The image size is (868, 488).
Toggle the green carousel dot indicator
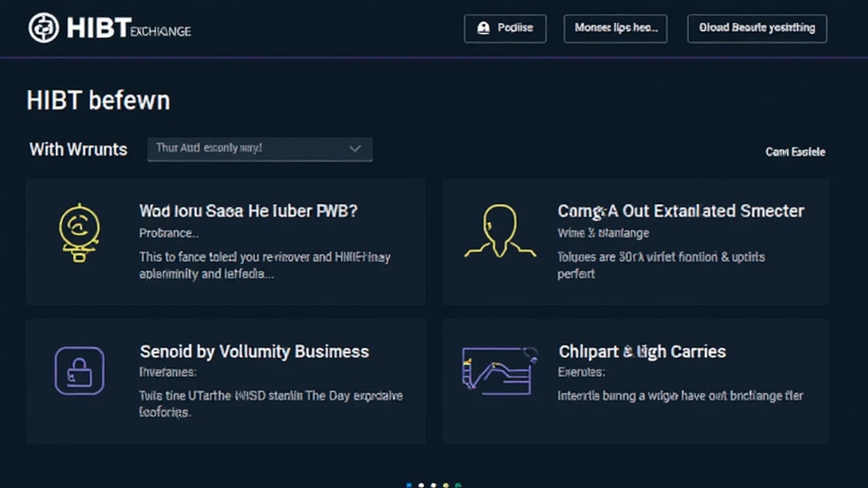tap(458, 485)
